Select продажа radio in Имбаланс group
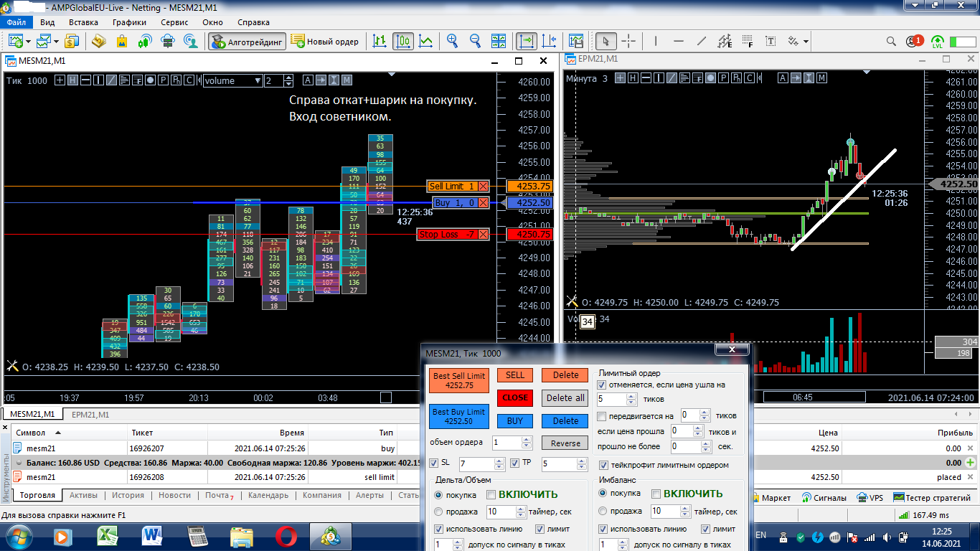The width and height of the screenshot is (980, 551). click(603, 512)
